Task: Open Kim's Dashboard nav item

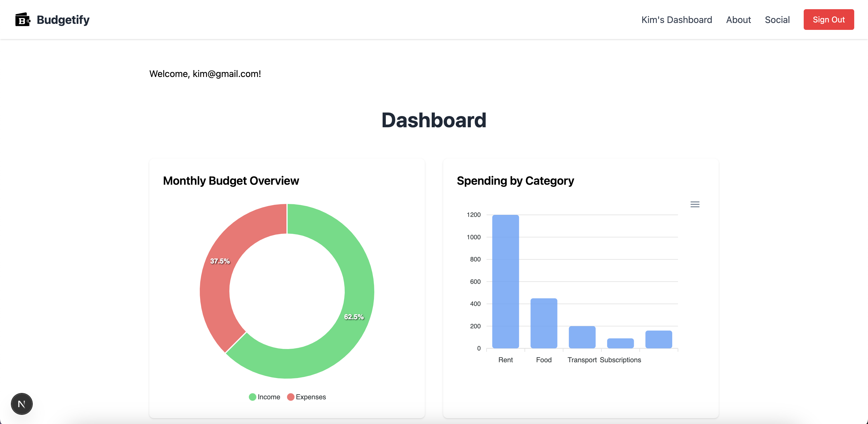Action: coord(676,20)
